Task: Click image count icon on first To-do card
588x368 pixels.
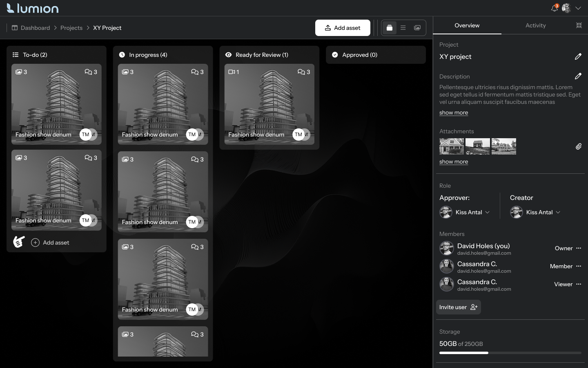Action: pyautogui.click(x=19, y=72)
